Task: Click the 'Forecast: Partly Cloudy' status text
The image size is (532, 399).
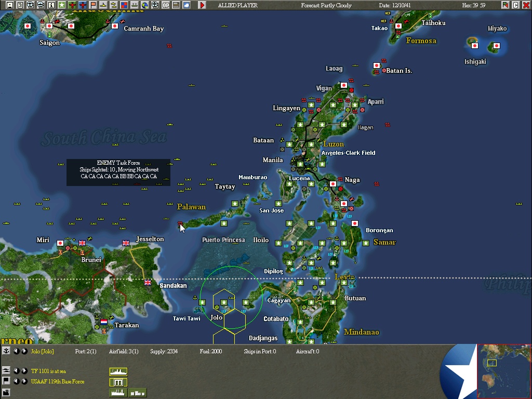Action: click(326, 5)
